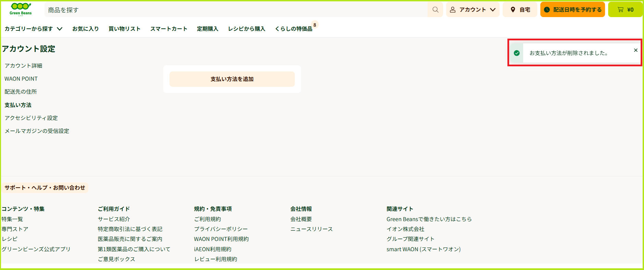
Task: Open サービス紹介 footer link
Action: point(114,219)
